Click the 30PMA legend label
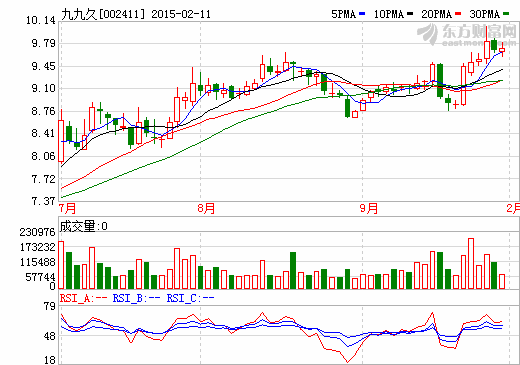 (484, 14)
